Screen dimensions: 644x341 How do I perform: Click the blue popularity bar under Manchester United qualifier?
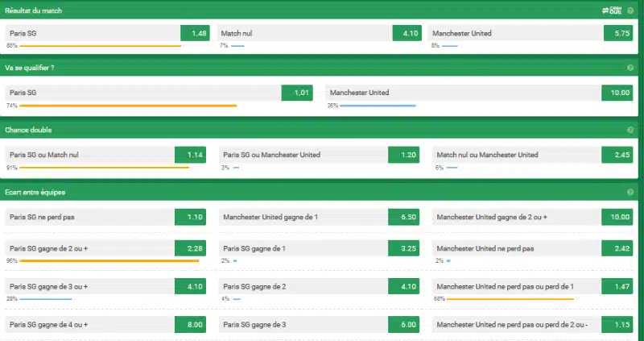coord(378,106)
